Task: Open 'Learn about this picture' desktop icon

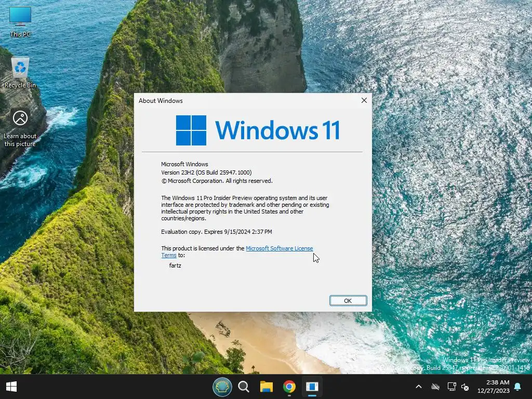Action: (20, 128)
